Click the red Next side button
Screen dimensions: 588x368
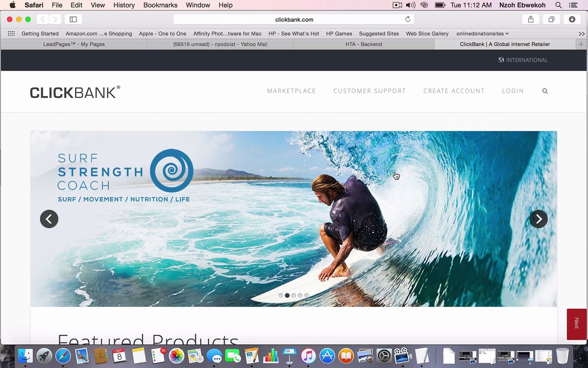click(576, 324)
